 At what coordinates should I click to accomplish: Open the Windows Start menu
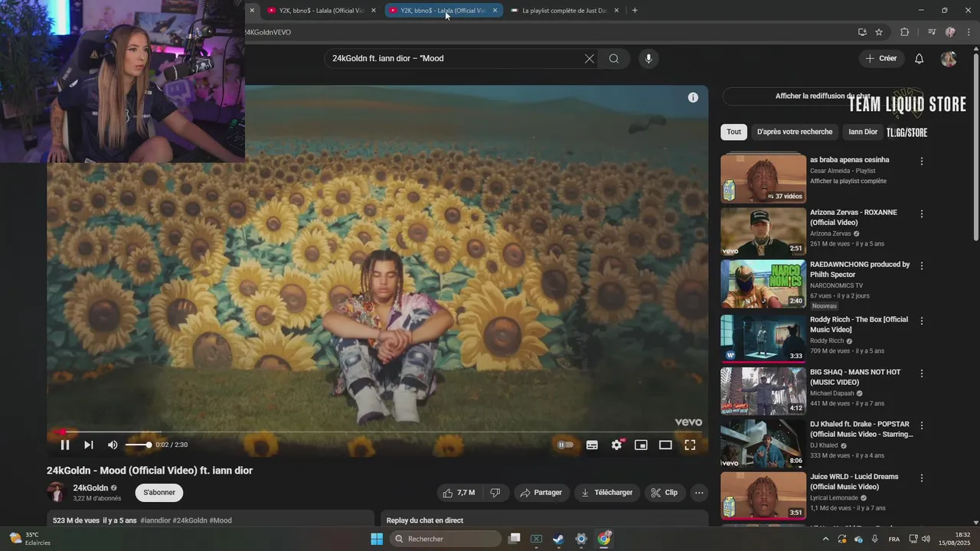click(377, 539)
